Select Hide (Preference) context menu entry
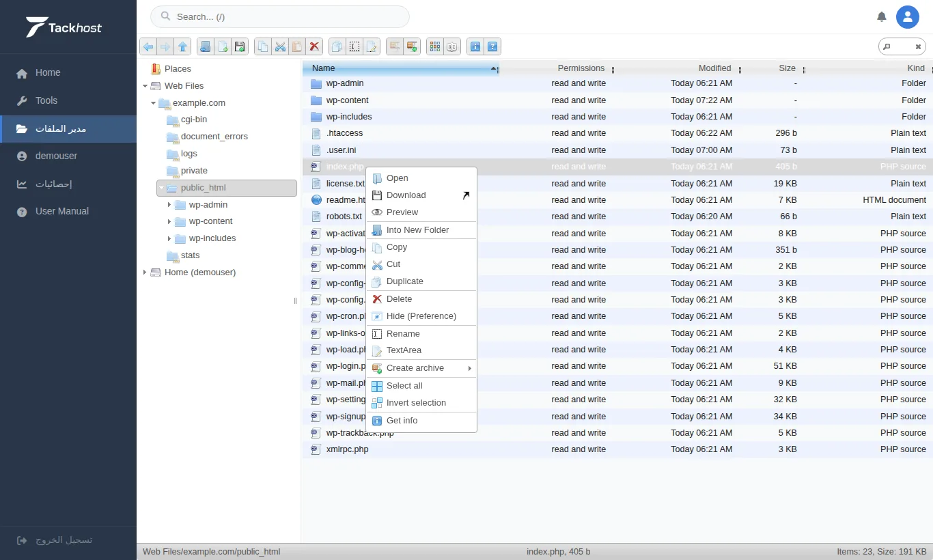The width and height of the screenshot is (933, 560). (421, 316)
